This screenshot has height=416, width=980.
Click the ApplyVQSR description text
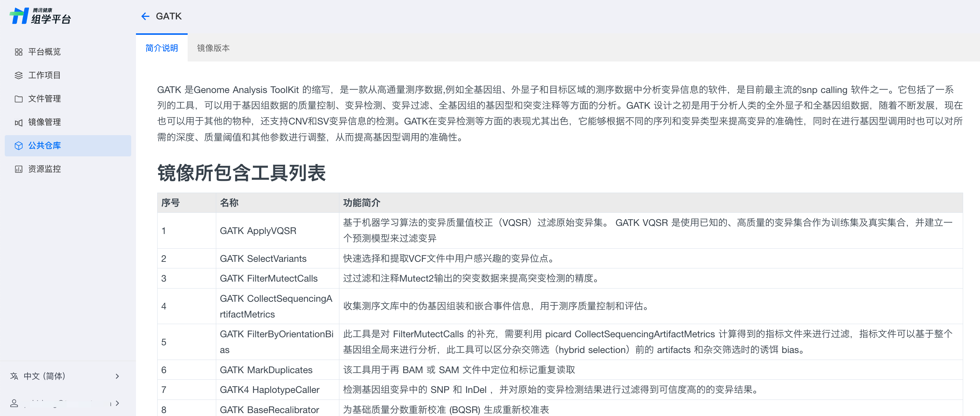tap(648, 230)
